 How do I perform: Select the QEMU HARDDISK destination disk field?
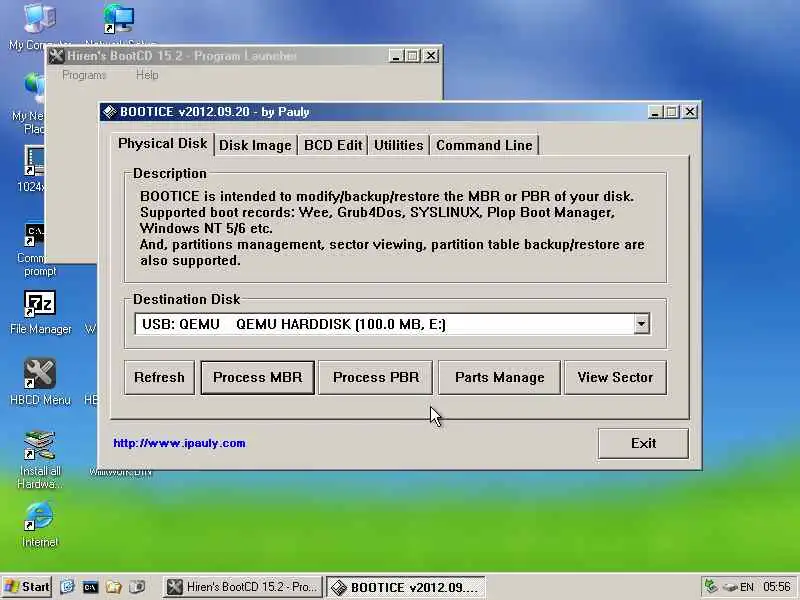[392, 324]
